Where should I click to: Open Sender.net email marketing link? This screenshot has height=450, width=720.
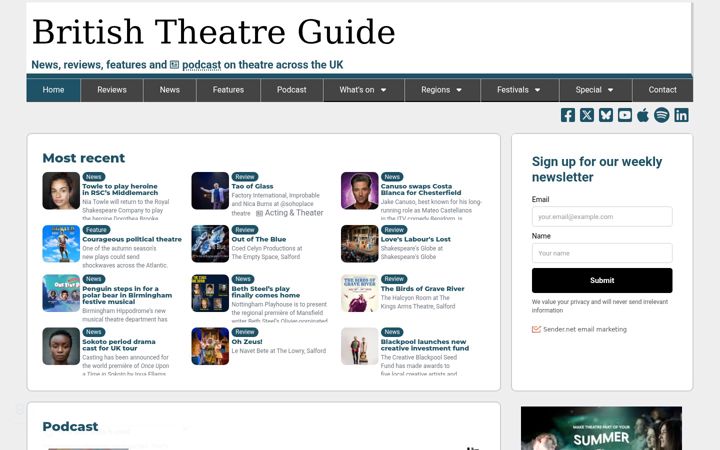(585, 329)
